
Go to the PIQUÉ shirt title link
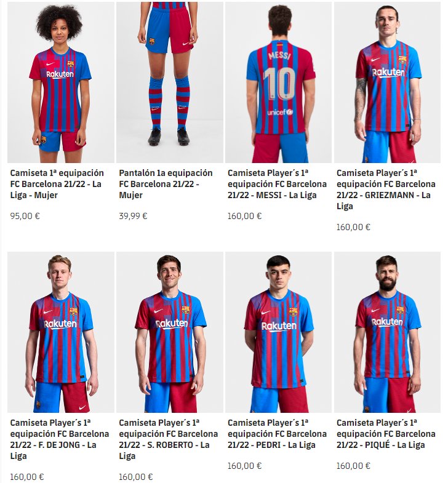pyautogui.click(x=386, y=434)
